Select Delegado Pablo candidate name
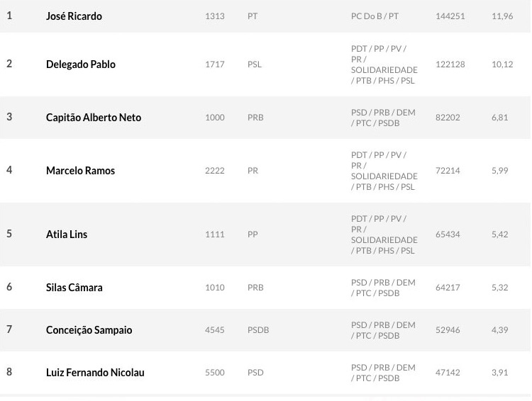This screenshot has width=532, height=401. (x=80, y=64)
